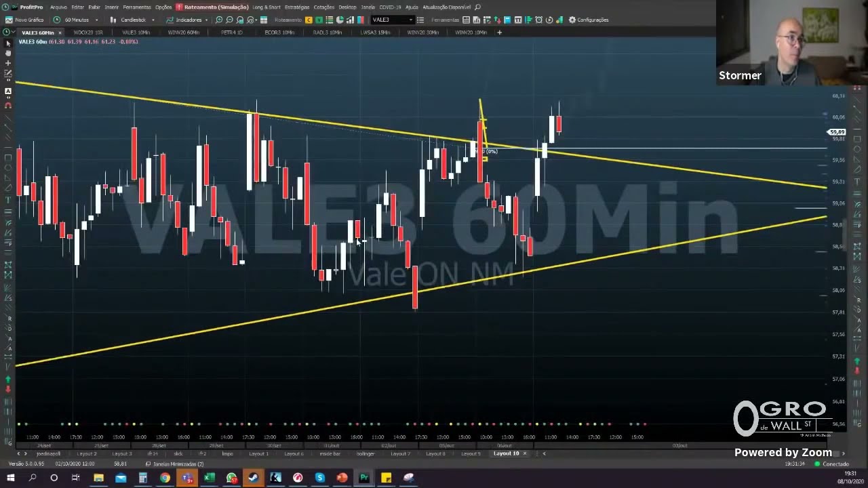Select the red magnet tool in left sidebar

[8, 105]
